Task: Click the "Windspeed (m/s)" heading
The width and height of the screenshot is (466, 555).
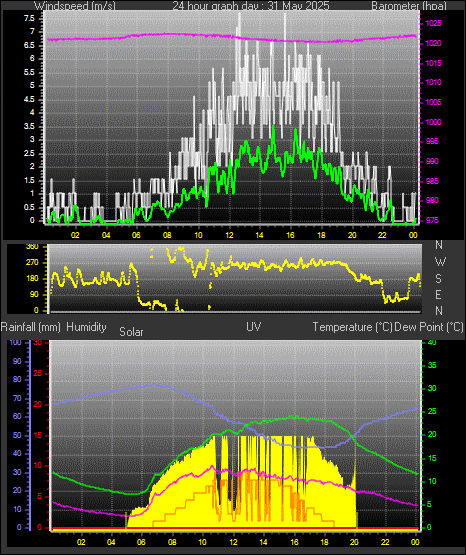Action: [75, 6]
